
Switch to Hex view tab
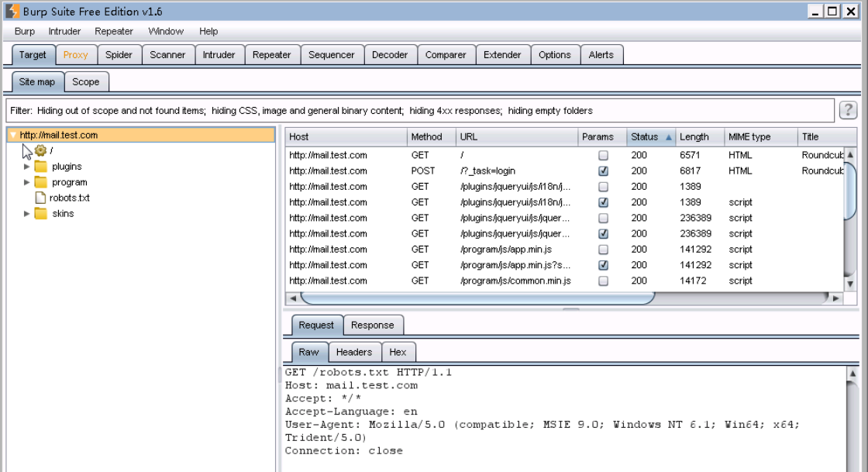(398, 352)
